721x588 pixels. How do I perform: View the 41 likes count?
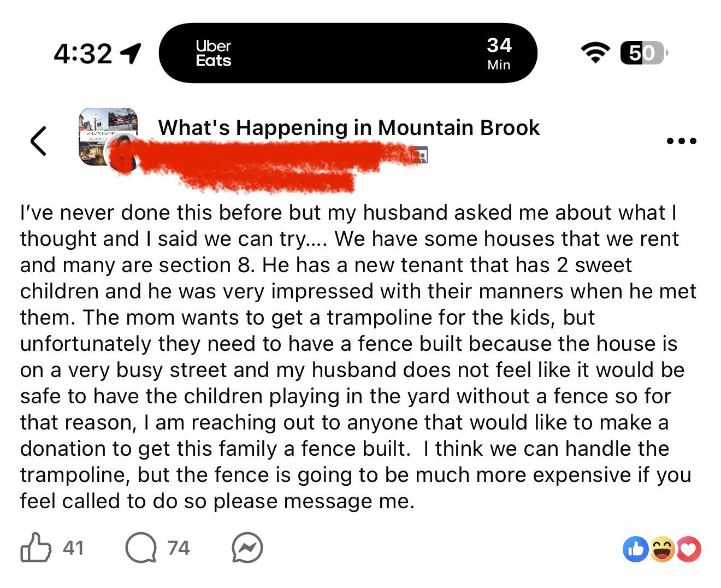point(73,548)
